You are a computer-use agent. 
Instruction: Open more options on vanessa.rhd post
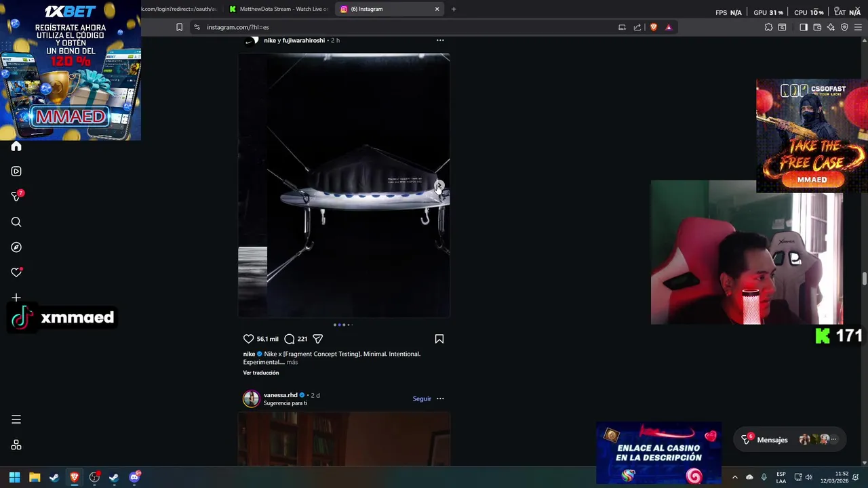click(440, 399)
